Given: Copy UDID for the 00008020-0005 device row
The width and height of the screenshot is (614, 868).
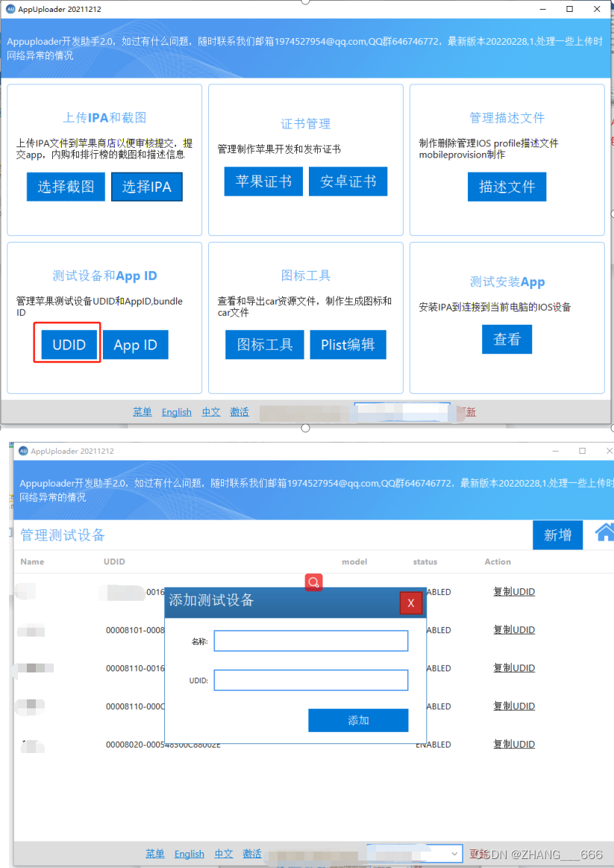Looking at the screenshot, I should click(514, 744).
